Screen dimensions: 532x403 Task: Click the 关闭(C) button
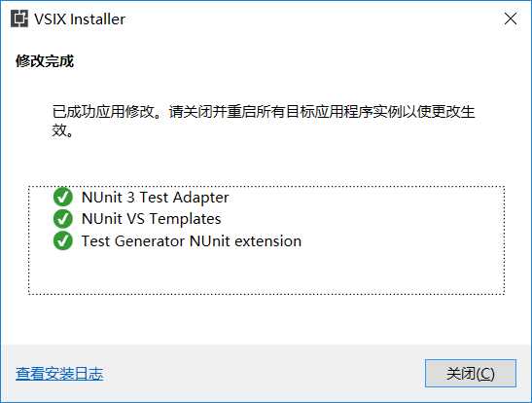click(x=471, y=373)
